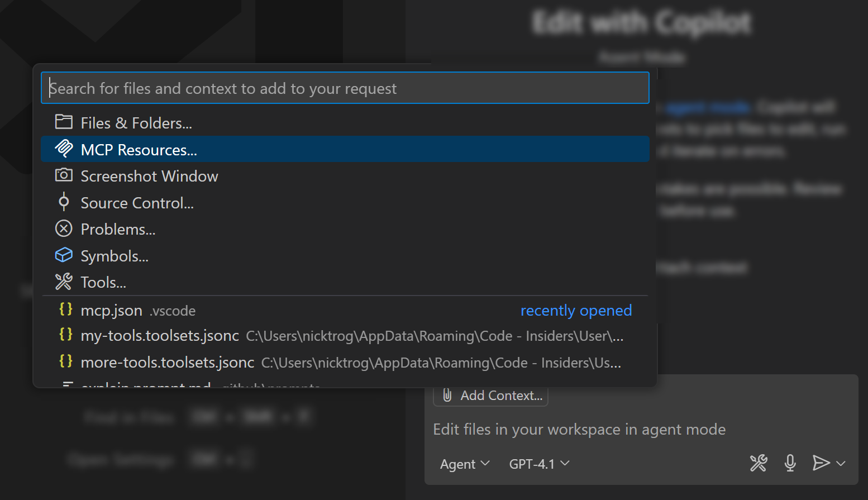This screenshot has width=868, height=500.
Task: Open the Agent mode dropdown
Action: [x=464, y=464]
